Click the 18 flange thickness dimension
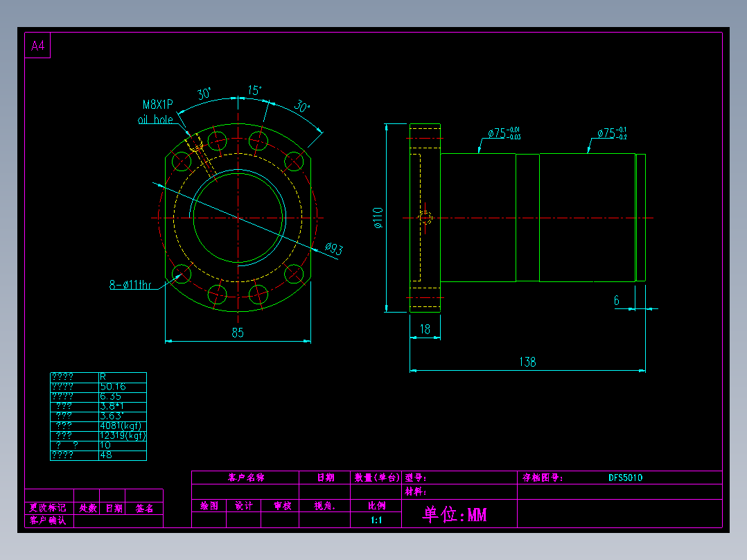This screenshot has height=560, width=747. (425, 329)
